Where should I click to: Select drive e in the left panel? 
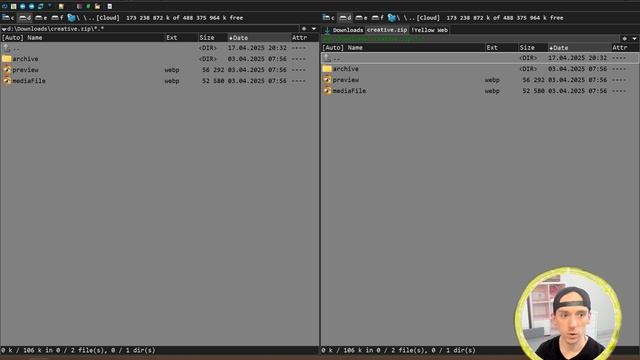[x=41, y=18]
